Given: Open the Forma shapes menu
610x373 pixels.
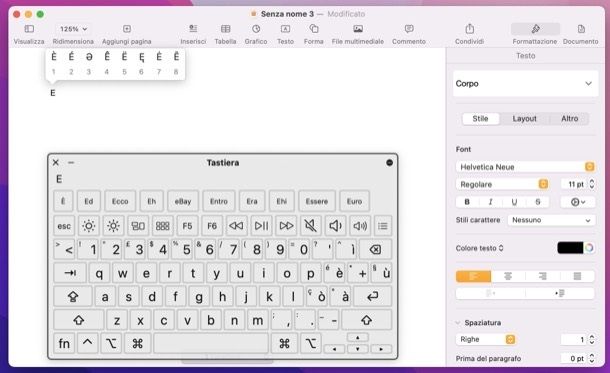Looking at the screenshot, I should tap(314, 29).
